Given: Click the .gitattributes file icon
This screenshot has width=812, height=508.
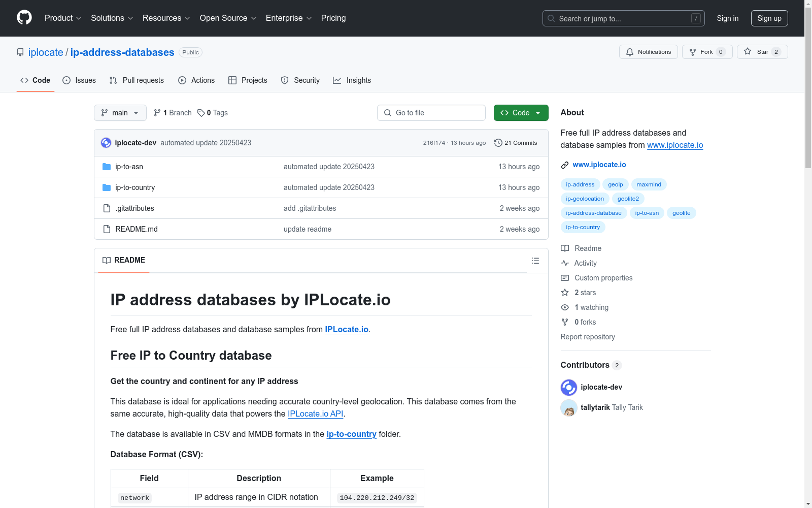Looking at the screenshot, I should (x=107, y=208).
